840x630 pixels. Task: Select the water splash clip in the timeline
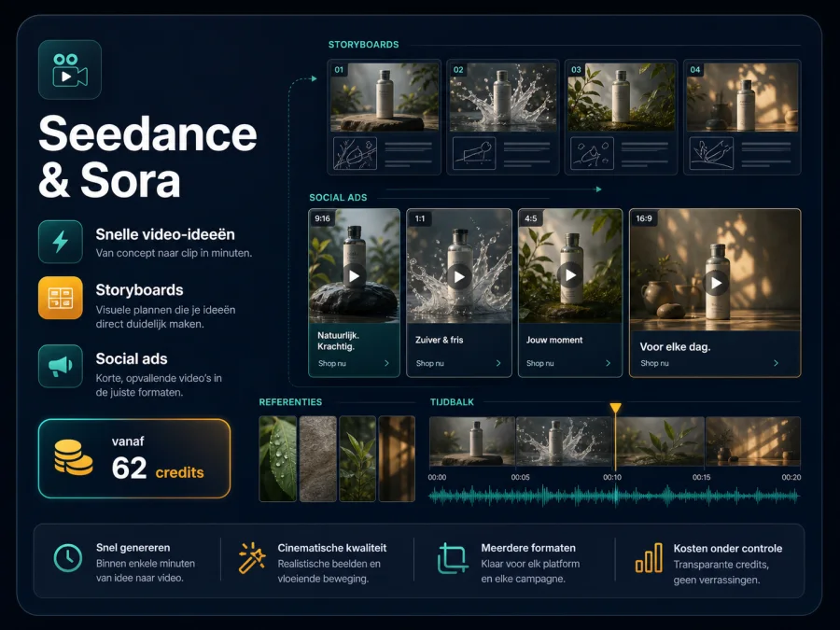[x=565, y=441]
